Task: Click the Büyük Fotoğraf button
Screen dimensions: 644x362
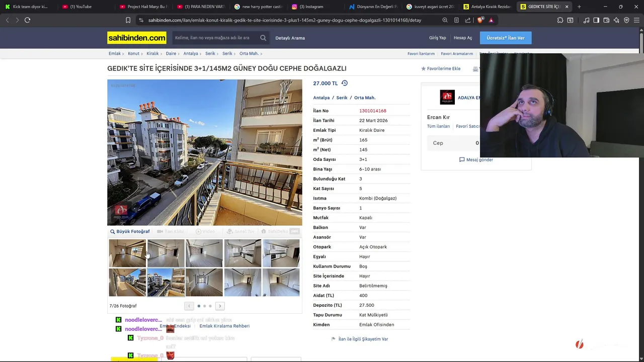Action: coord(130,232)
